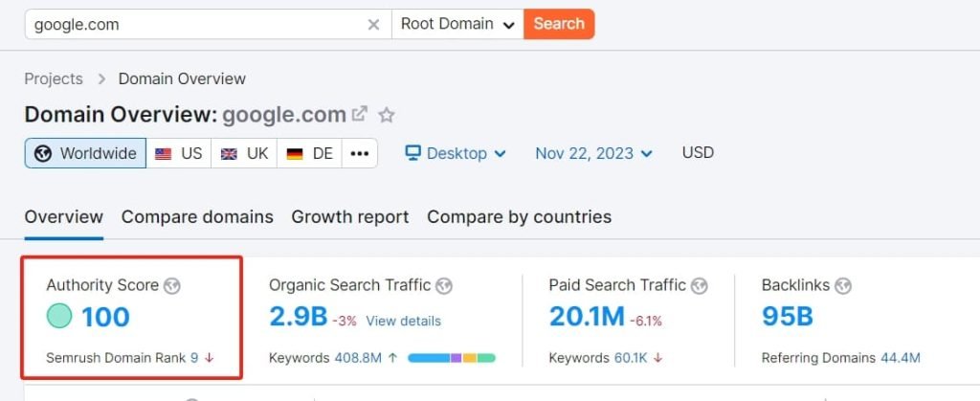Go to Projects breadcrumb
This screenshot has height=401, width=980.
tap(54, 79)
